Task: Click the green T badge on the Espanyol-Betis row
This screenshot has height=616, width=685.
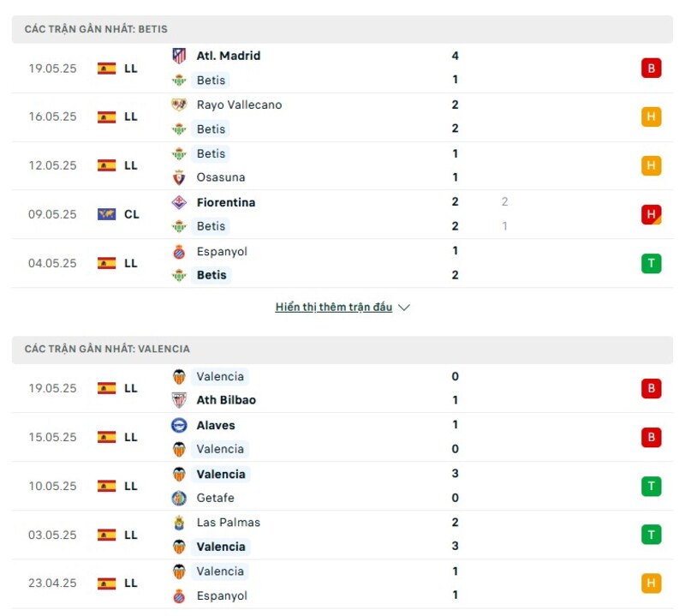Action: click(650, 263)
